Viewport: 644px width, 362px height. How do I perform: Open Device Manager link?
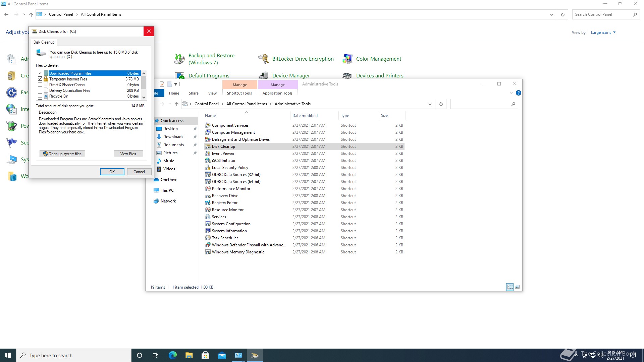pyautogui.click(x=291, y=76)
